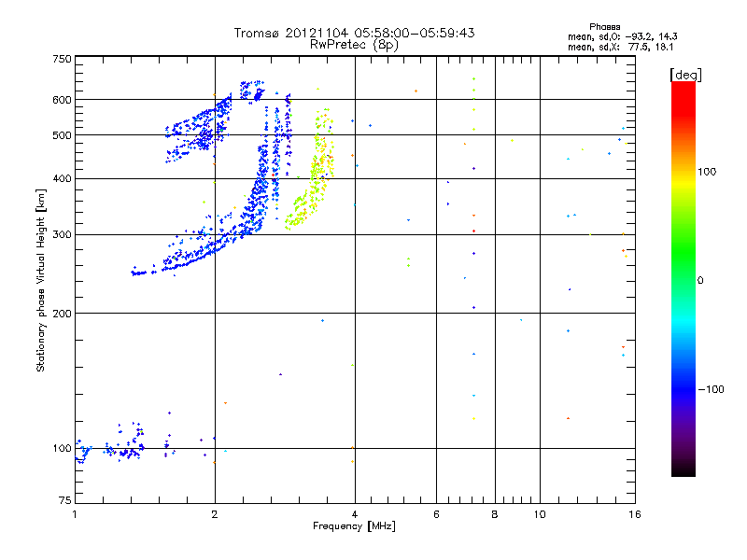This screenshot has height=560, width=747.
Task: Click the x-axis tick label "16"
Action: click(635, 514)
